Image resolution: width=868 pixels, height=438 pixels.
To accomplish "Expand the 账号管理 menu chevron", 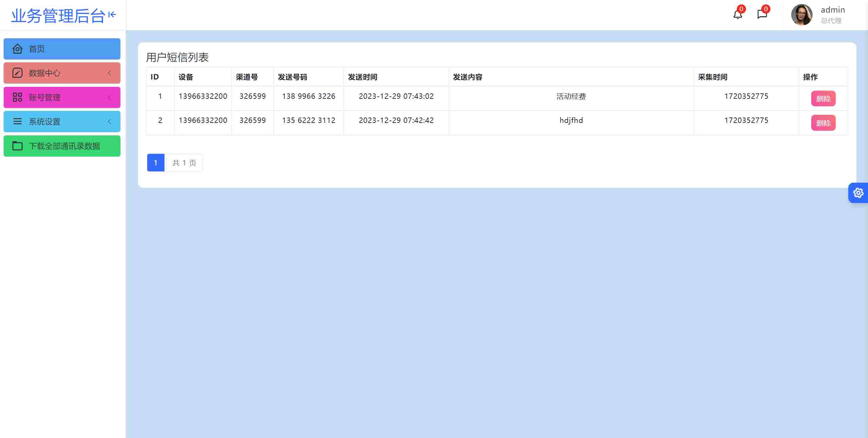I will pos(109,97).
